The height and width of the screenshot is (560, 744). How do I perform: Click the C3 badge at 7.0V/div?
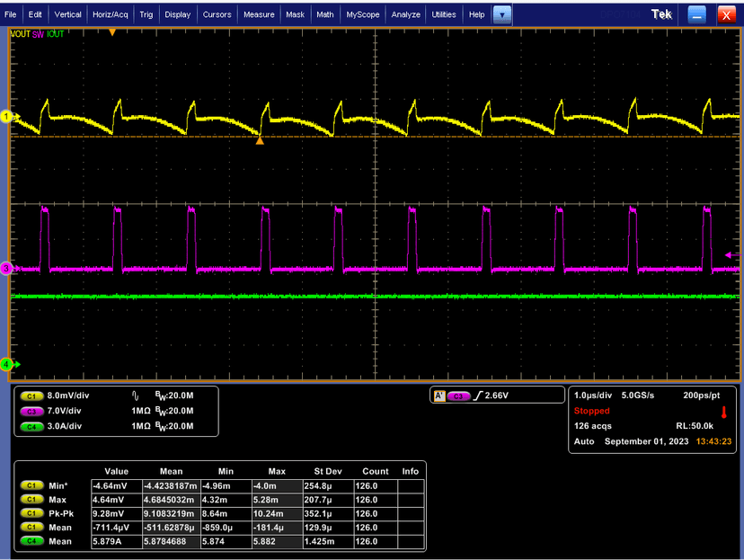(31, 411)
